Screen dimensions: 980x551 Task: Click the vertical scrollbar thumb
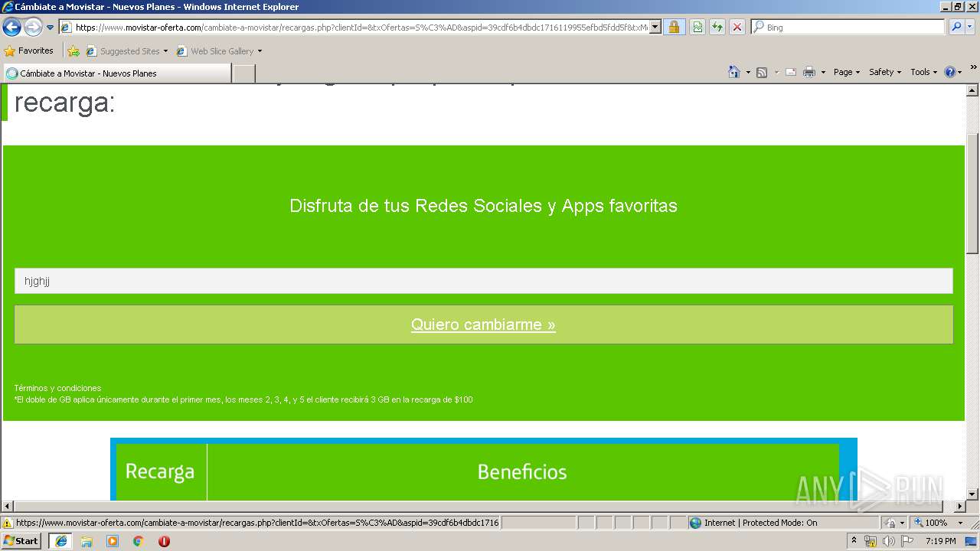(972, 193)
